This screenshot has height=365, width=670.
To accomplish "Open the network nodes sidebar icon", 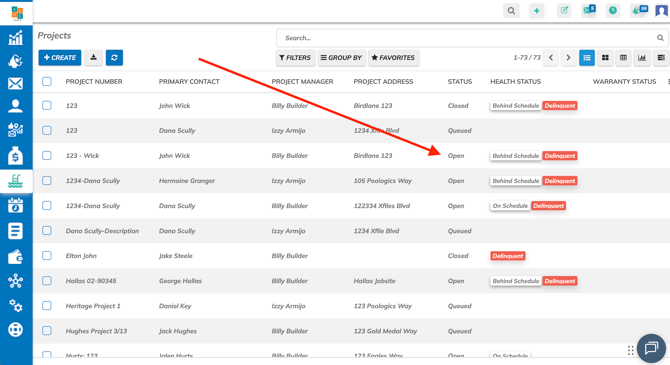I will tap(15, 281).
